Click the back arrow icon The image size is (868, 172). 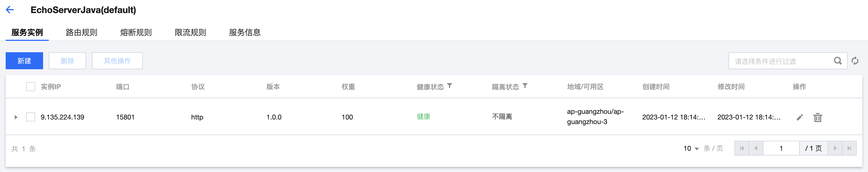(10, 10)
